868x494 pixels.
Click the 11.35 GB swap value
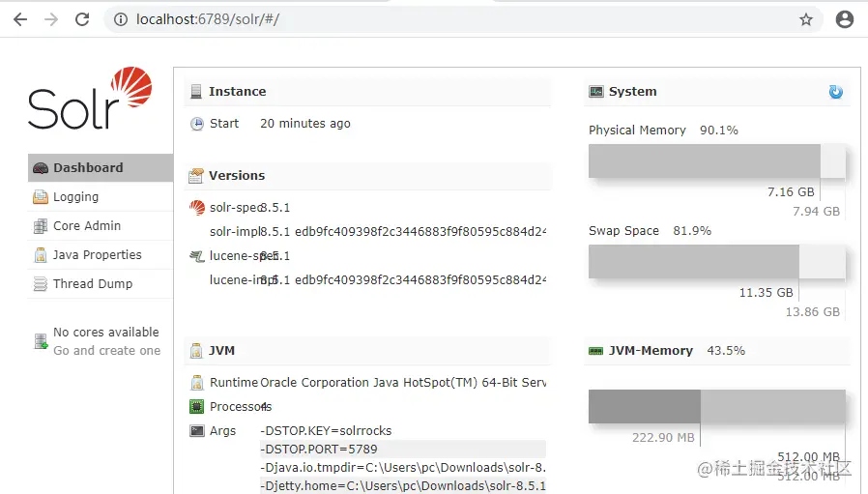(x=767, y=292)
